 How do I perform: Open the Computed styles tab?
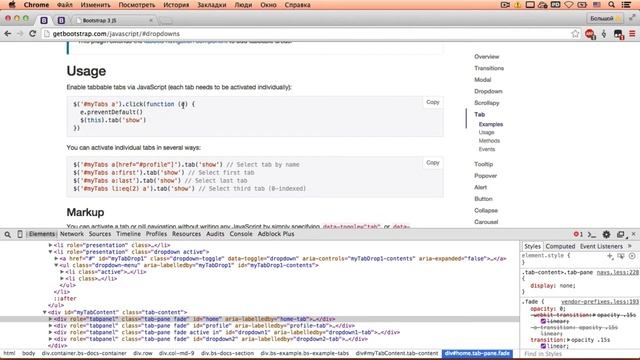coord(560,246)
